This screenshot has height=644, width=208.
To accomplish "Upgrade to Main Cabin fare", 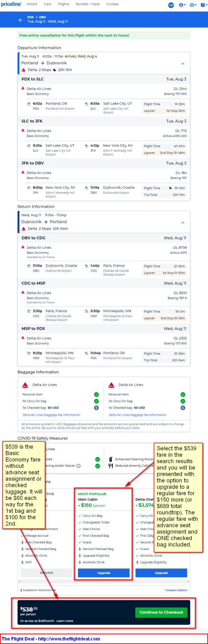I will (104, 573).
